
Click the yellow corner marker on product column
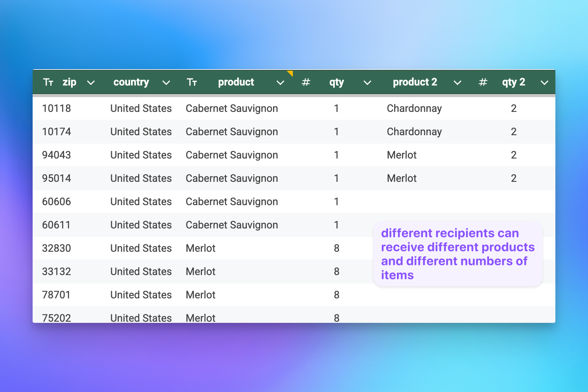290,73
